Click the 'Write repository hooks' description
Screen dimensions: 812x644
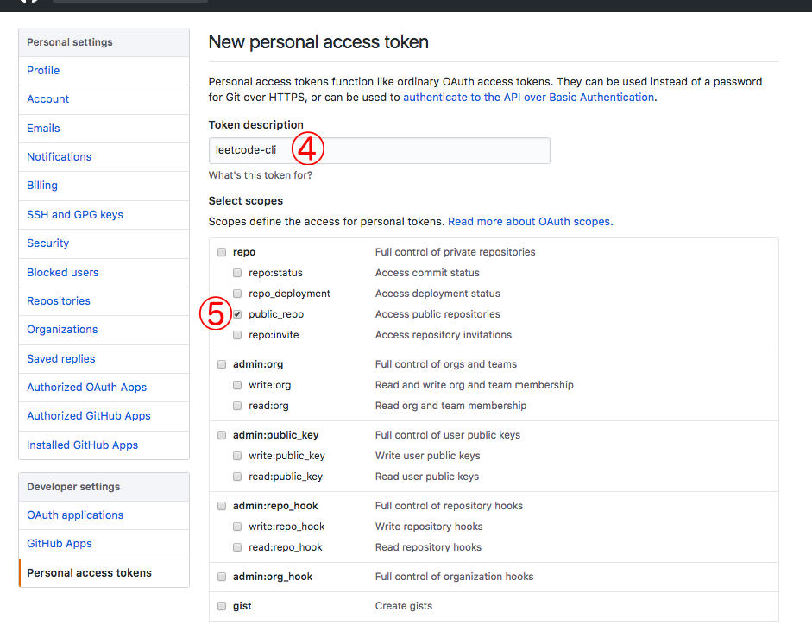(x=429, y=527)
